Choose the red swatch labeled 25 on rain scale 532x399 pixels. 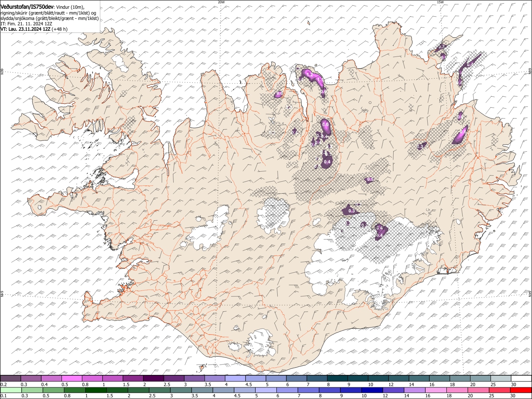[500, 390]
